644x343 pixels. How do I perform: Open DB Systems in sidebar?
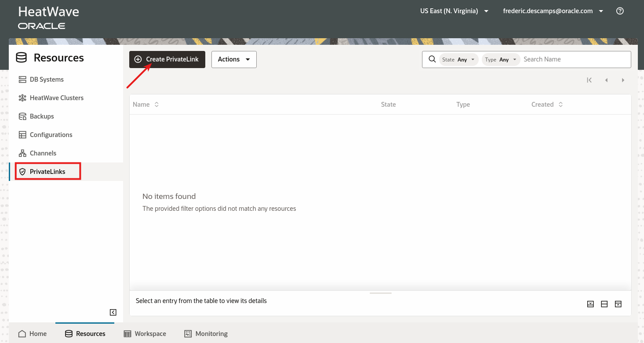(66, 79)
